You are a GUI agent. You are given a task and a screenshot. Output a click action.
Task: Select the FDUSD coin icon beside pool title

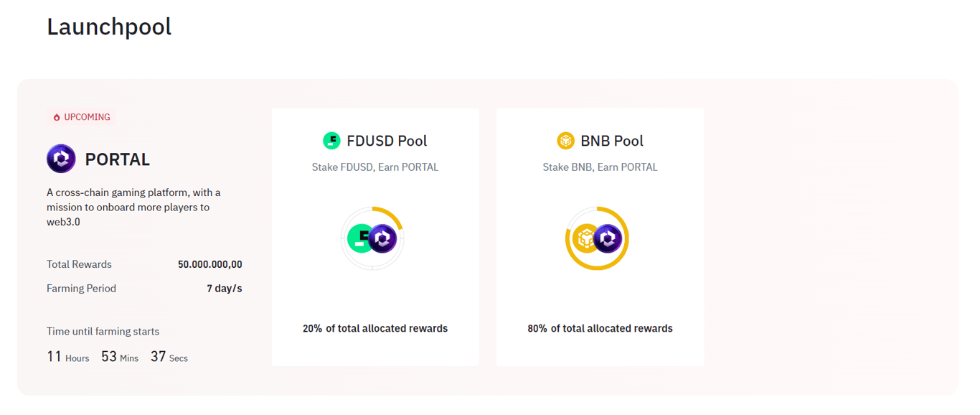pos(332,140)
